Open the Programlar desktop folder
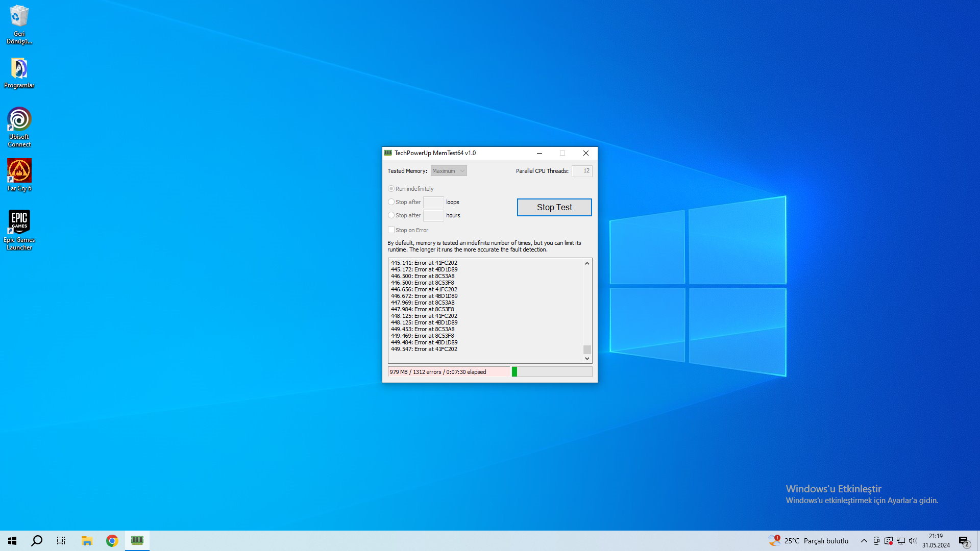Viewport: 980px width, 551px height. [19, 69]
